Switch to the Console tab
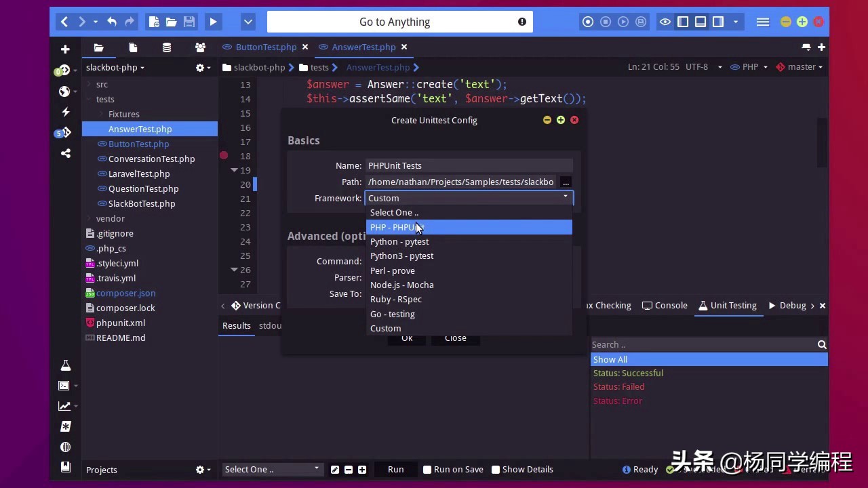Screen dimensions: 868x488 click(671, 305)
